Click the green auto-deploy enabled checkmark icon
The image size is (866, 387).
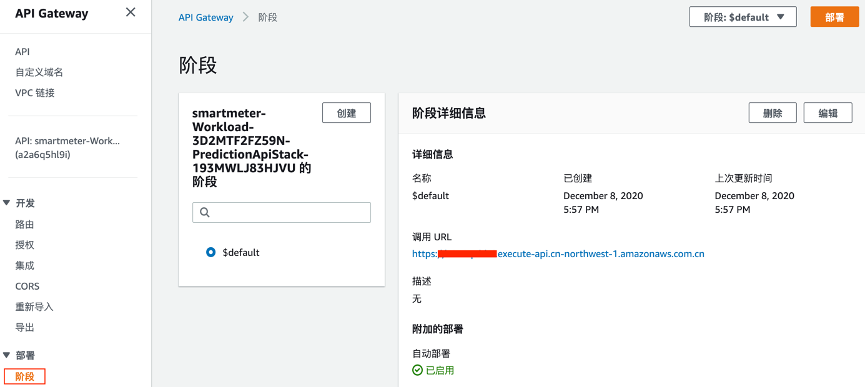pos(417,370)
